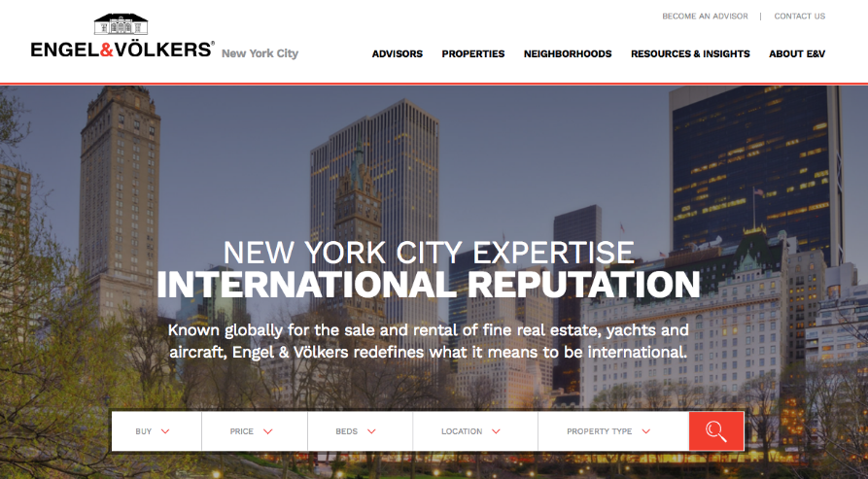This screenshot has width=868, height=479.
Task: Open the Neighborhoods menu item
Action: point(568,53)
